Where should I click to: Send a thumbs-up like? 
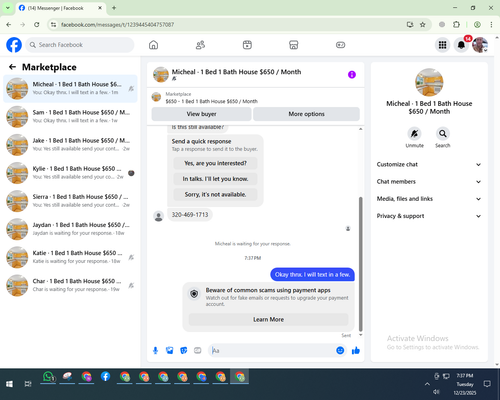(356, 350)
